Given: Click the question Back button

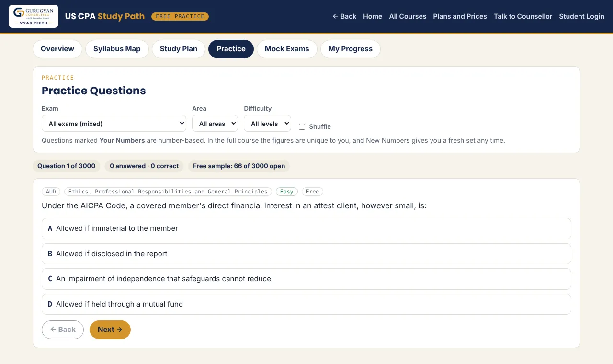Looking at the screenshot, I should (x=63, y=330).
